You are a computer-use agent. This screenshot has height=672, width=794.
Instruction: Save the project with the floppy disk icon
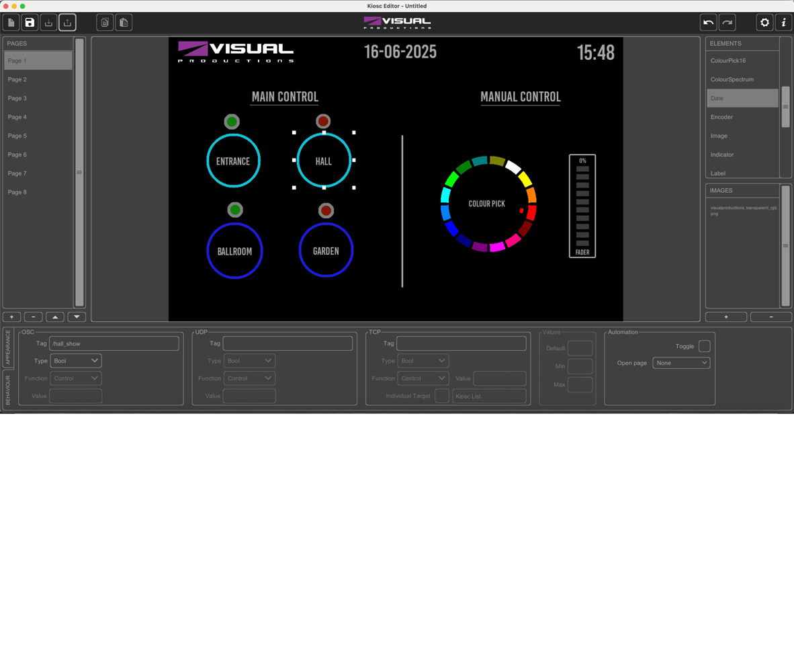coord(30,23)
